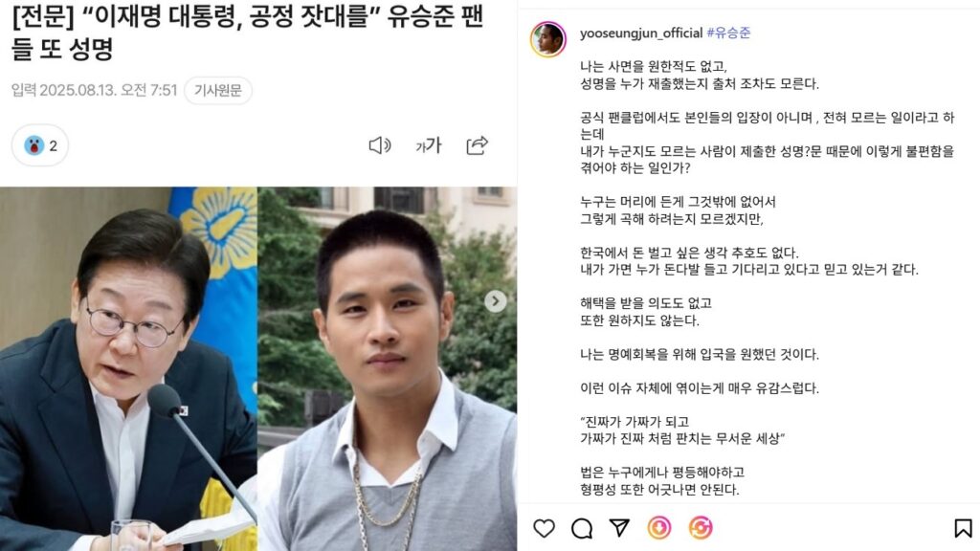Share the article with the share icon
980x551 pixels.
pos(478,145)
